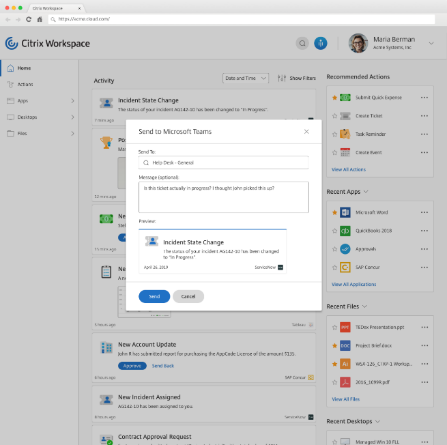Screen dimensions: 447x445
Task: Click the Incident State Change preview card
Action: [213, 252]
